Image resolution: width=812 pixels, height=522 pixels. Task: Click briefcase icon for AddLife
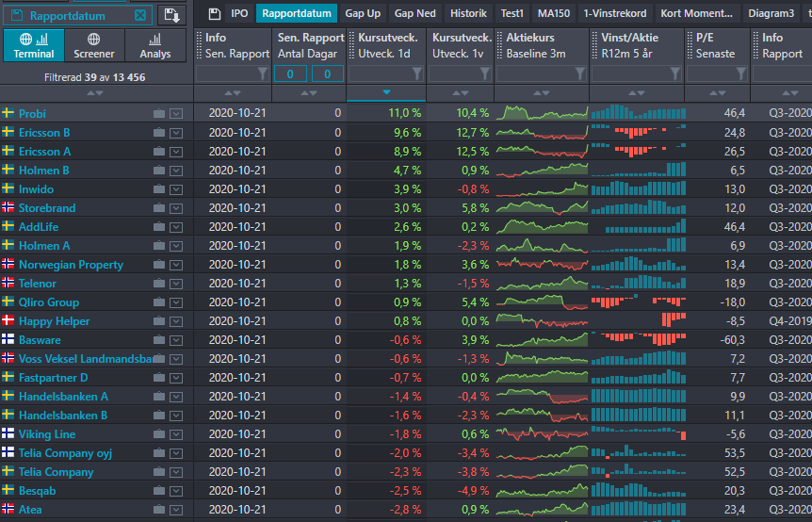tap(159, 227)
